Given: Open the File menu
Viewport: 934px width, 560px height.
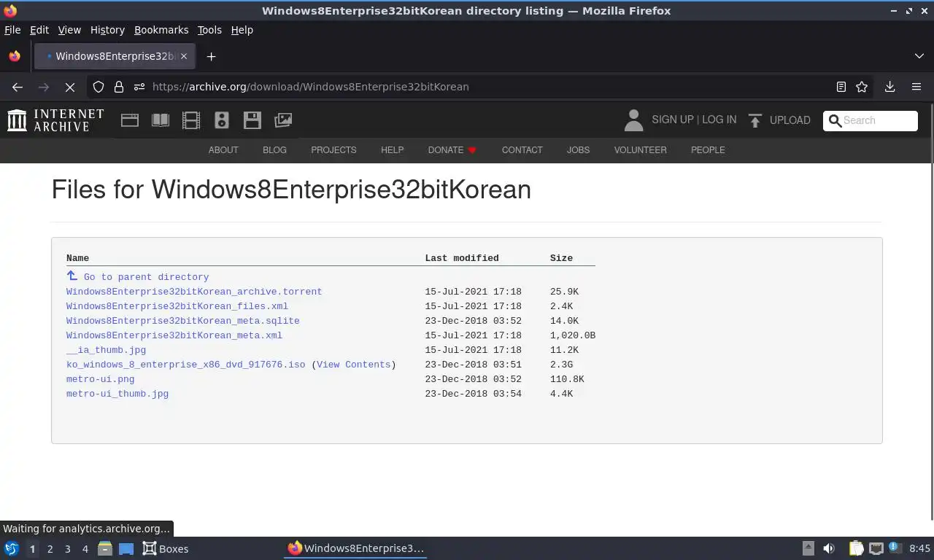Looking at the screenshot, I should click(x=12, y=30).
